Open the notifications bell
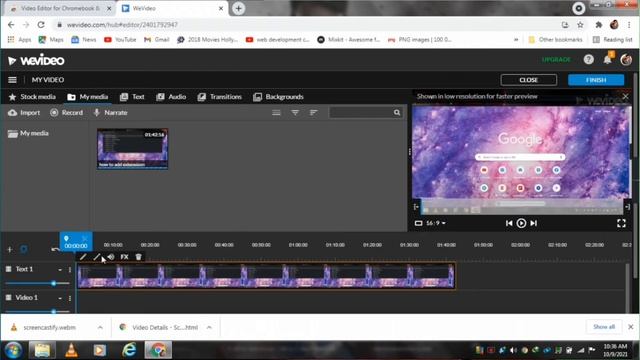This screenshot has width=640, height=360. coord(607,60)
